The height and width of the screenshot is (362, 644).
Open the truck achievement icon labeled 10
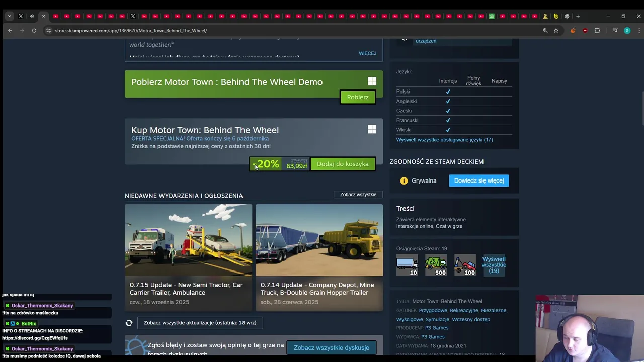tap(407, 265)
